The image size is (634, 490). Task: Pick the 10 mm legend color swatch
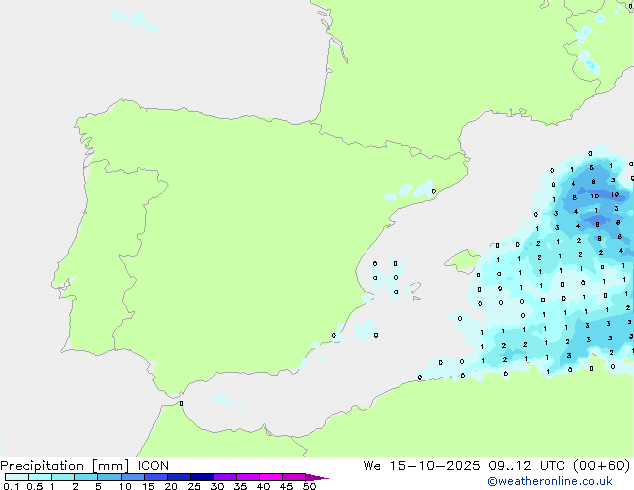click(x=132, y=477)
